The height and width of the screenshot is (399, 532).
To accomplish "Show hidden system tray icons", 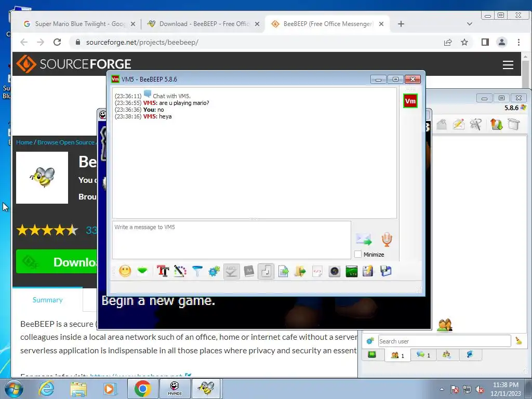I will click(x=442, y=389).
